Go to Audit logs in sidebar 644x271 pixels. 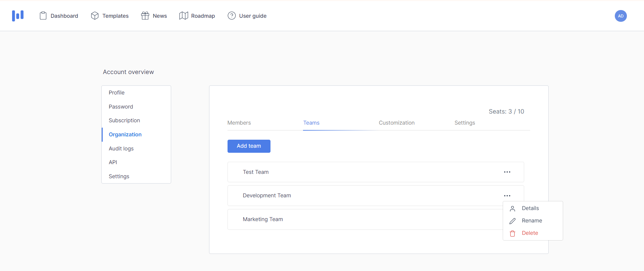[121, 149]
